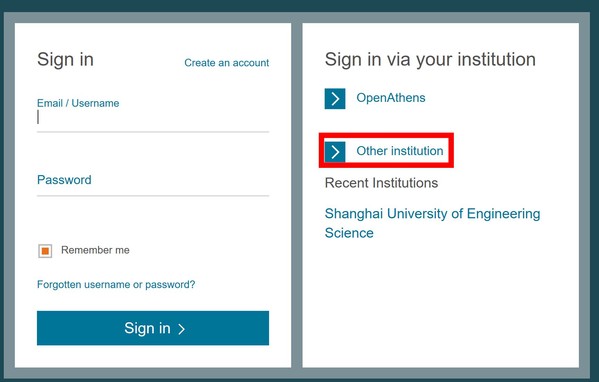599x382 pixels.
Task: Tick the orange Remember me checkbox
Action: tap(45, 251)
